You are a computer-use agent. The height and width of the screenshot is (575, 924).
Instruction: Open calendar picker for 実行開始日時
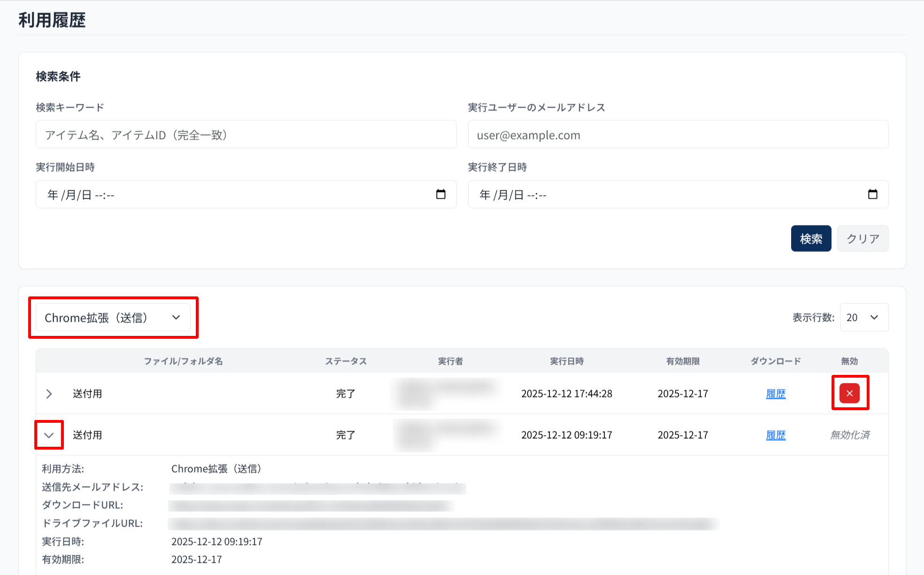point(440,194)
